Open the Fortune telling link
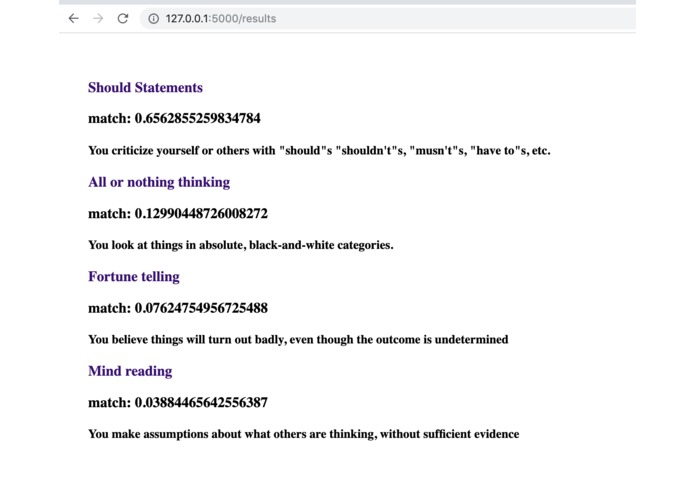Viewport: 695px width, 494px height. click(134, 276)
